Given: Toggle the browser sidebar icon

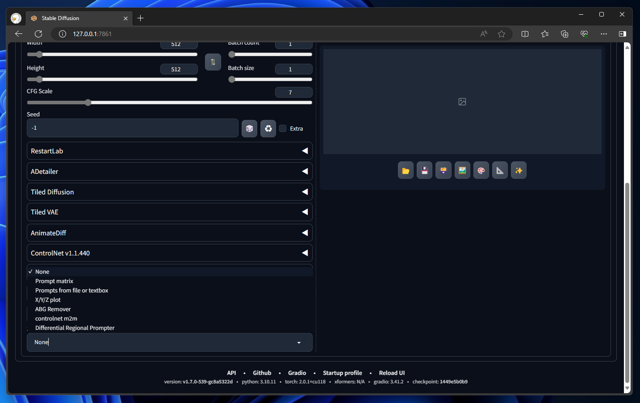Looking at the screenshot, I should [622, 34].
